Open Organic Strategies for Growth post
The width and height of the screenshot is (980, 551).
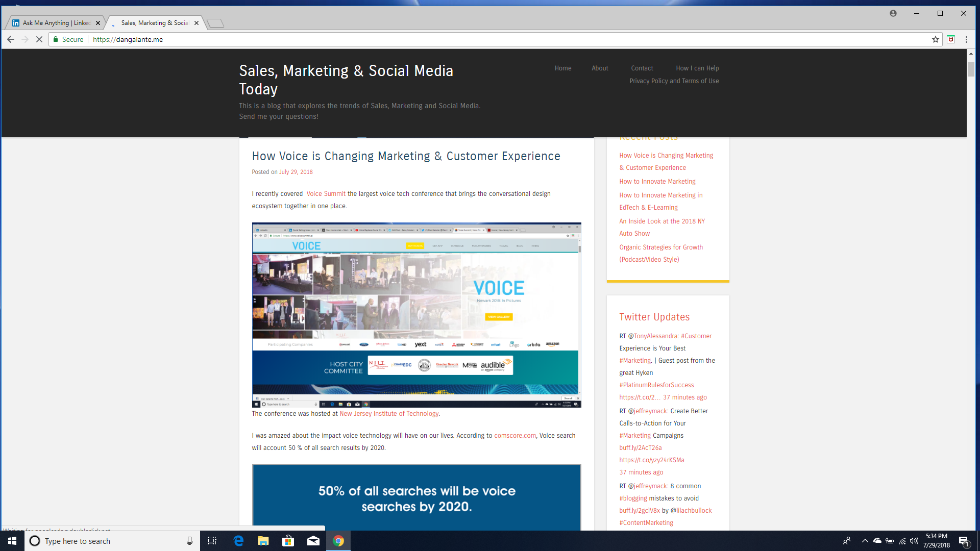coord(660,254)
